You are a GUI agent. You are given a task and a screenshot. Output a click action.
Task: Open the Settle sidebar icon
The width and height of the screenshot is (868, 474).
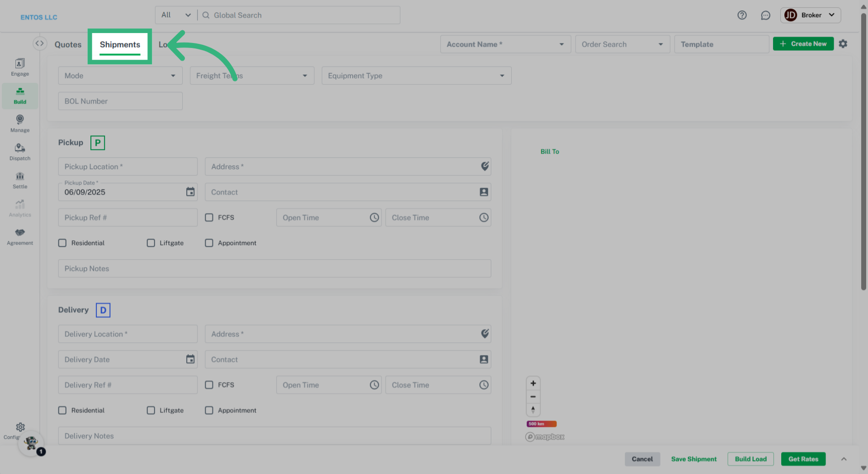[x=20, y=180]
